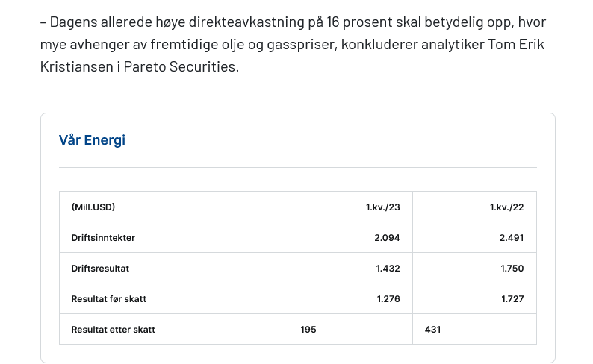This screenshot has width=593, height=364.
Task: Select the 195 after-tax result cell
Action: point(308,329)
